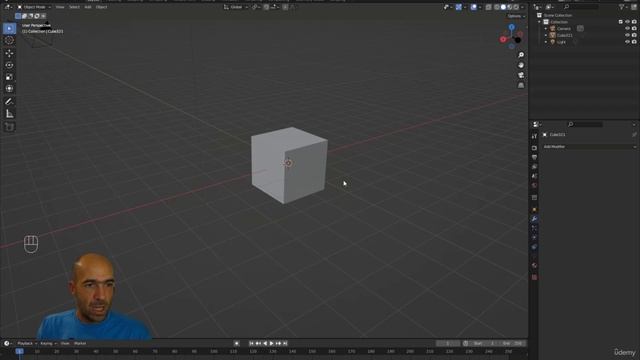
Task: Choose the Add Cube tool
Action: pyautogui.click(x=9, y=127)
